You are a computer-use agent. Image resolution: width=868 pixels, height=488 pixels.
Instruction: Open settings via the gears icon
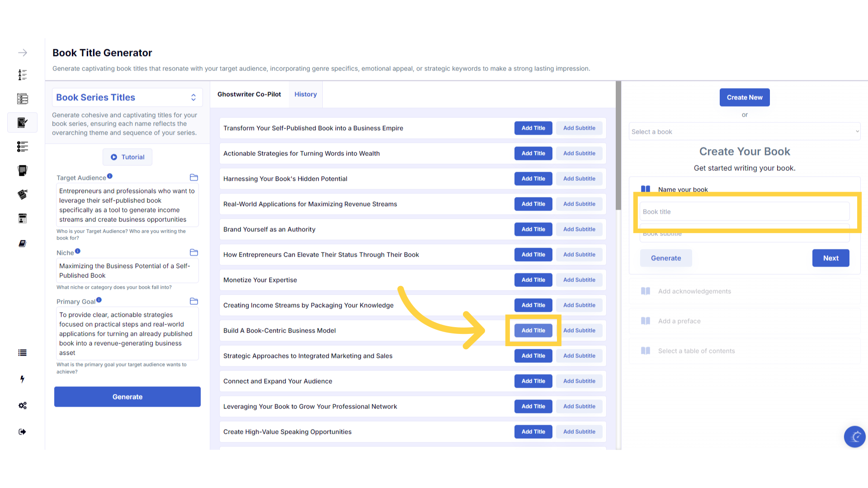[x=22, y=405]
